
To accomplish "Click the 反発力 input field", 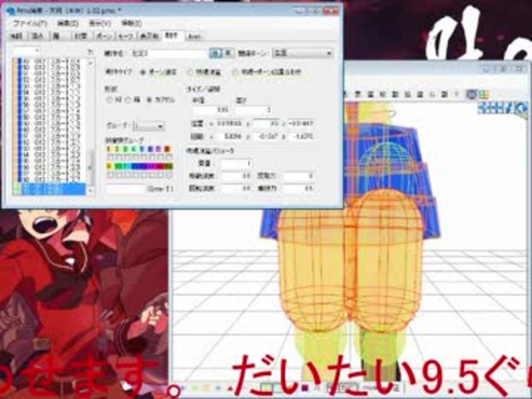I will tap(298, 176).
